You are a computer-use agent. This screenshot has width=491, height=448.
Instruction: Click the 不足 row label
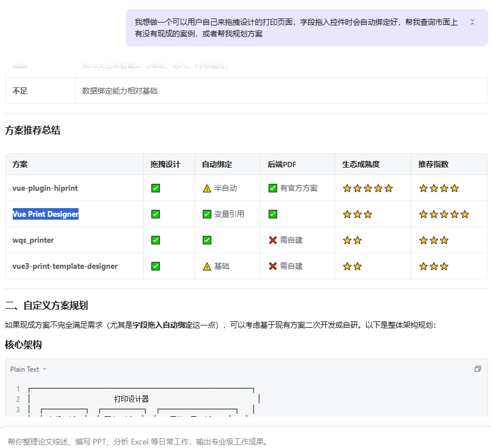point(20,91)
